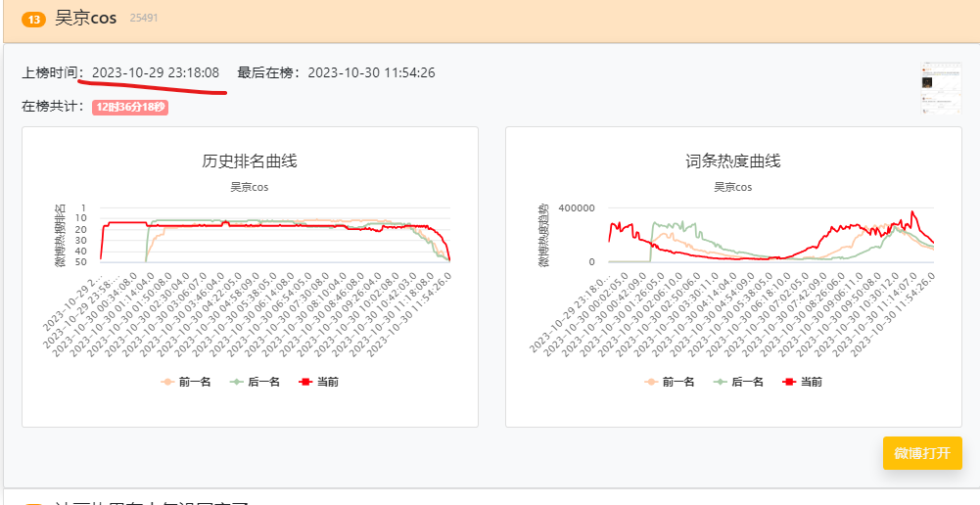Viewport: 980px width, 505px height.
Task: Click the 吴京cos subtitle under 历史排名曲线
Action: click(250, 187)
